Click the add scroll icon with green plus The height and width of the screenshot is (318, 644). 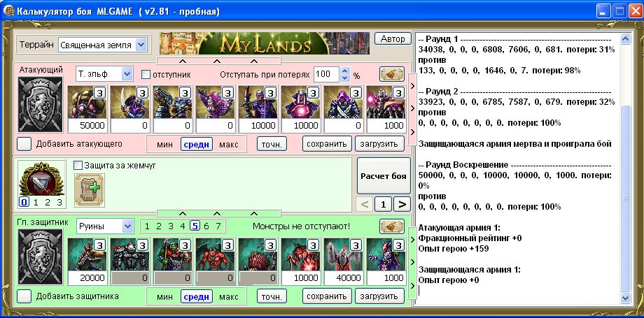(90, 189)
